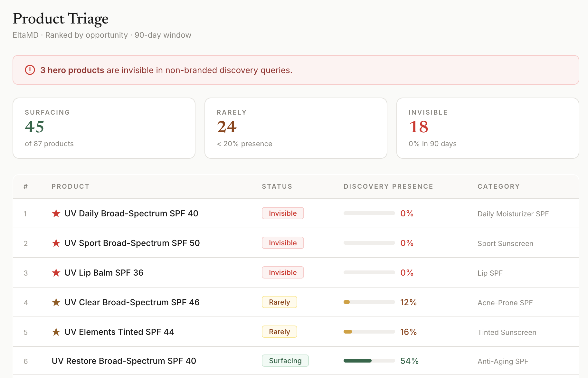Click the presence bar for UV Sport

pyautogui.click(x=369, y=243)
